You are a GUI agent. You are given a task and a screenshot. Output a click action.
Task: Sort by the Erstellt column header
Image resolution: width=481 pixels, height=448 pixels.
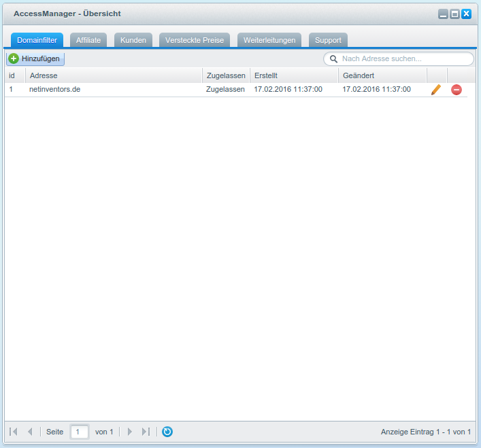pos(293,75)
